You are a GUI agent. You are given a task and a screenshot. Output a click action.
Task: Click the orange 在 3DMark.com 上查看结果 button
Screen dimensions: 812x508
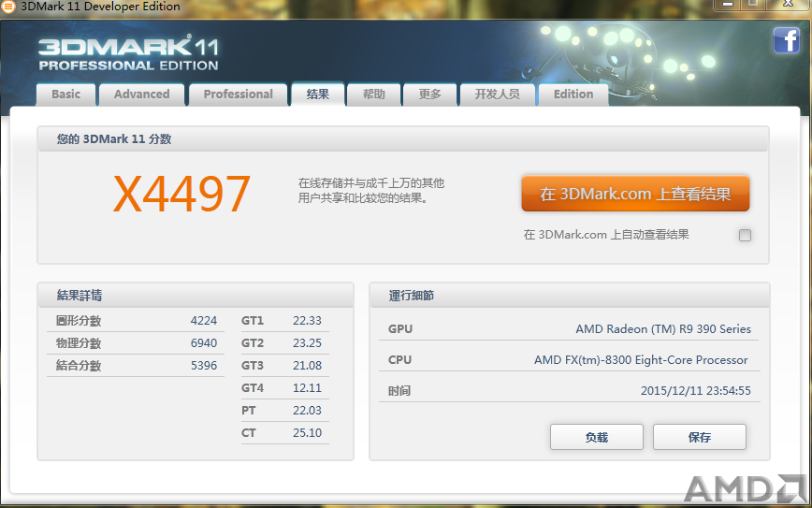click(635, 194)
